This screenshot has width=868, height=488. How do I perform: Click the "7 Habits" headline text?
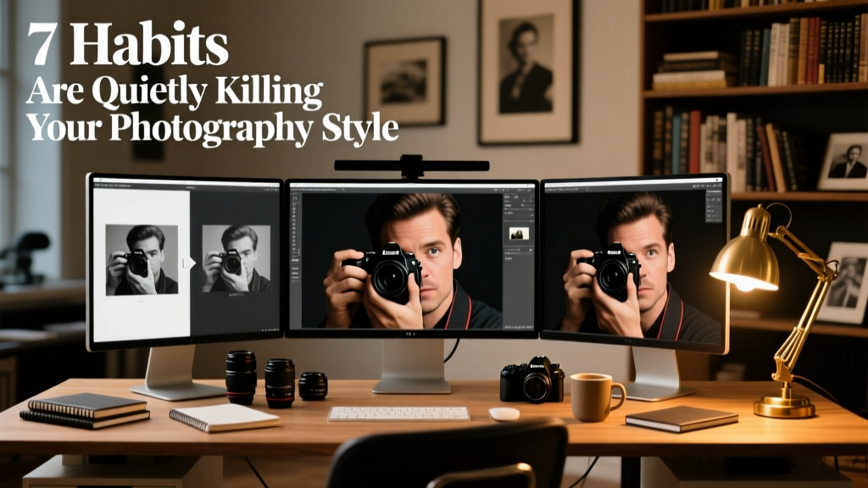coord(128,44)
